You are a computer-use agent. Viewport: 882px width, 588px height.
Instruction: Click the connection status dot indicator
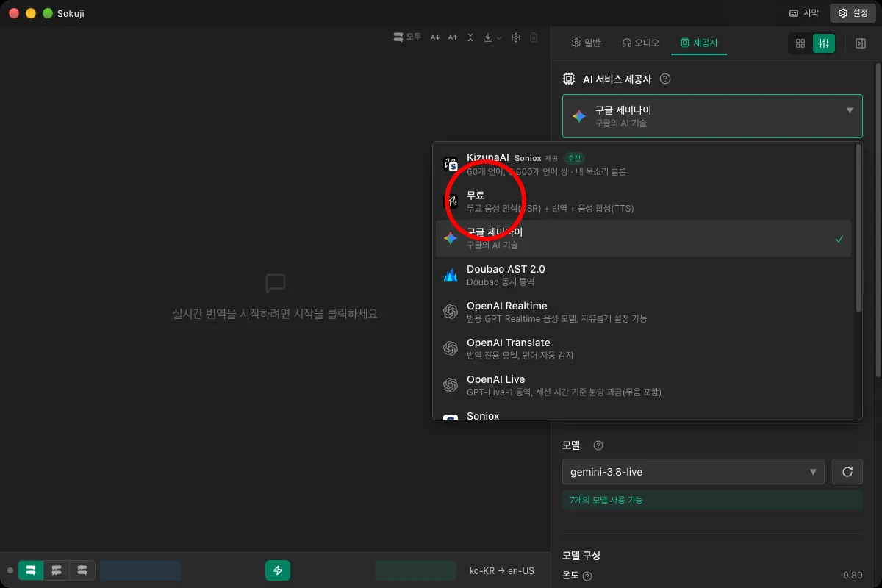click(x=10, y=570)
